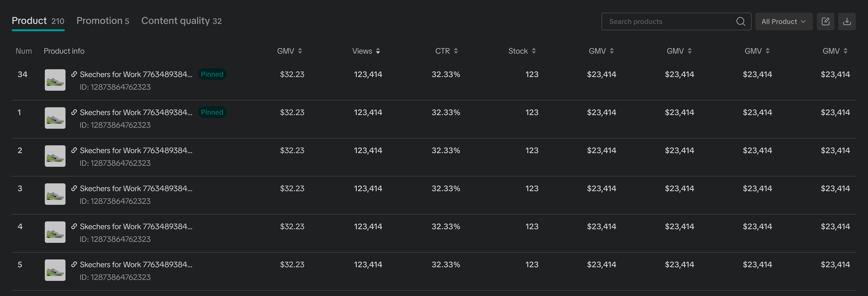Click link icon on row 5 product
This screenshot has width=868, height=296.
pyautogui.click(x=74, y=264)
